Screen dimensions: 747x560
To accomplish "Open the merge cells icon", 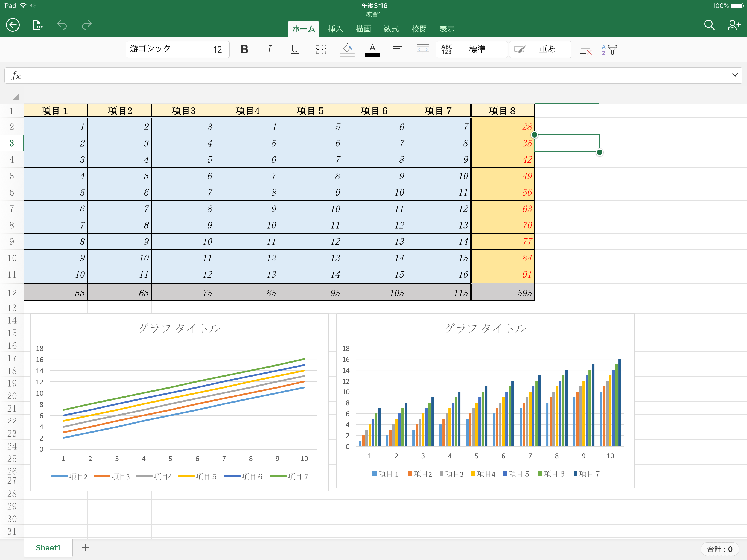I will point(422,50).
